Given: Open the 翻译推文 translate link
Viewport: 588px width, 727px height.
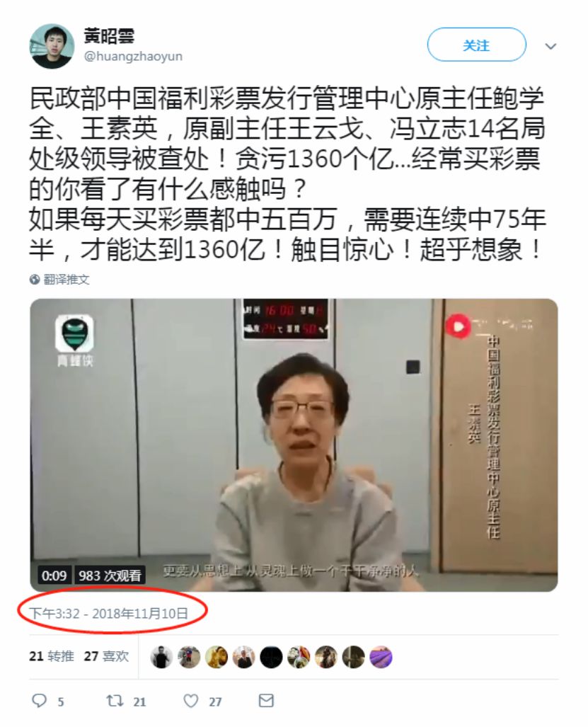Looking at the screenshot, I should click(67, 280).
